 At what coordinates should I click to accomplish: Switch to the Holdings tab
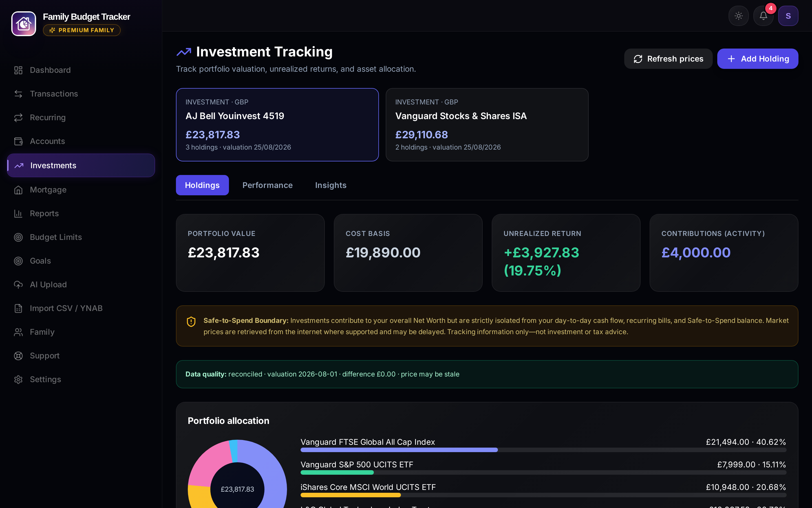[202, 185]
